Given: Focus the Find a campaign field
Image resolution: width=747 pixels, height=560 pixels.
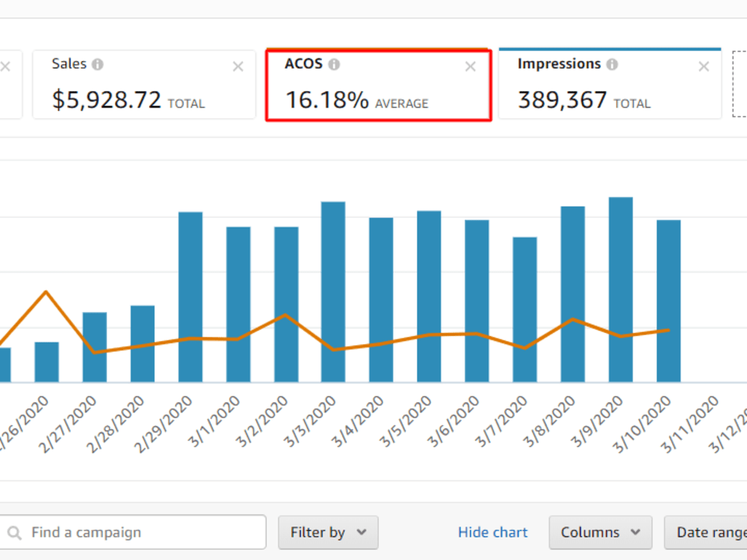Looking at the screenshot, I should coord(132,532).
